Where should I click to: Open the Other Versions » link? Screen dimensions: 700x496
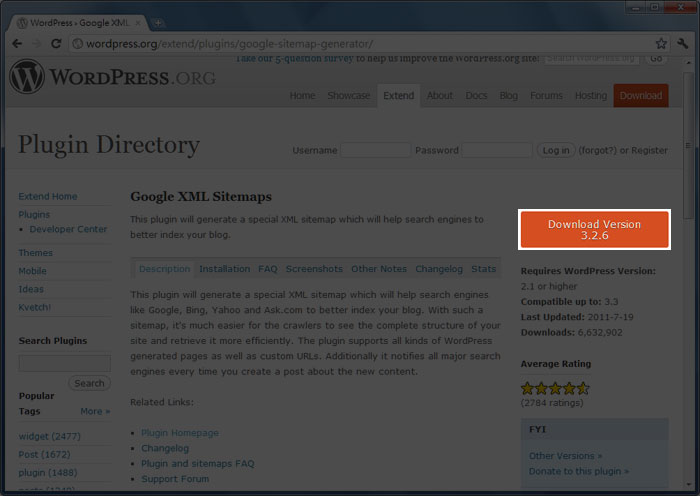tap(565, 456)
